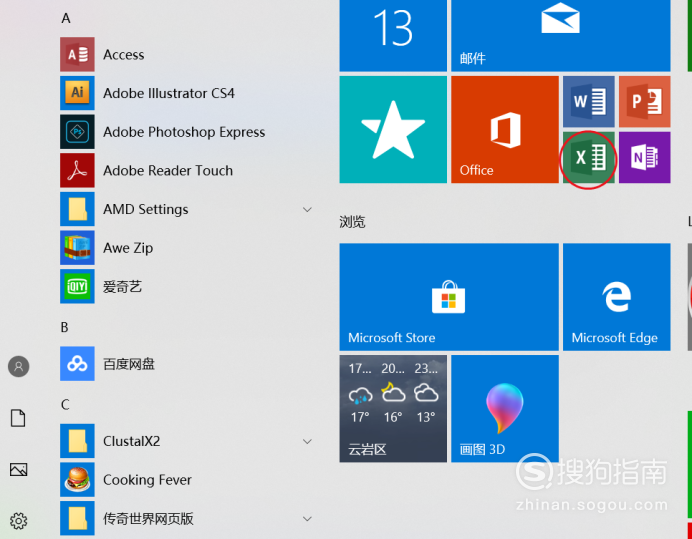Open the white star tile

click(x=393, y=129)
